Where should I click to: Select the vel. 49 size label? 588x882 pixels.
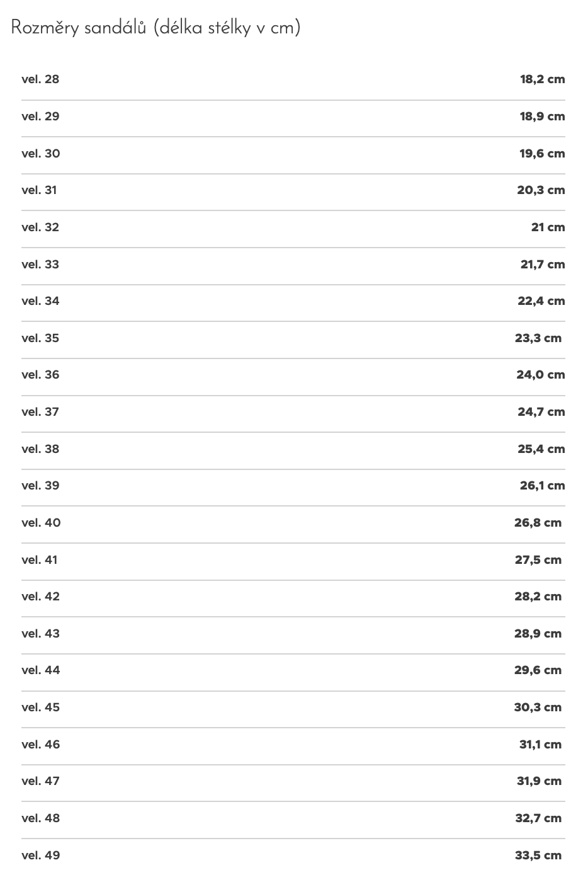(41, 856)
